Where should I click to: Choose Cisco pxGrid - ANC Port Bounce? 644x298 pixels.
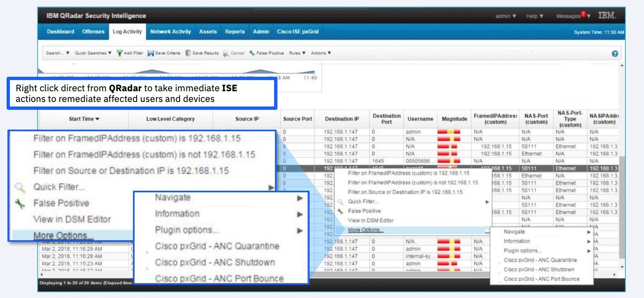(x=542, y=279)
